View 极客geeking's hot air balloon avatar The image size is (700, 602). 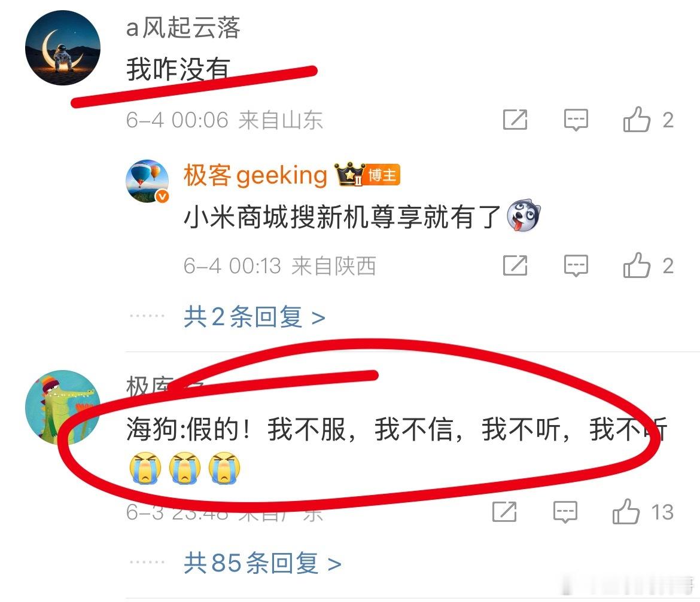pyautogui.click(x=147, y=181)
